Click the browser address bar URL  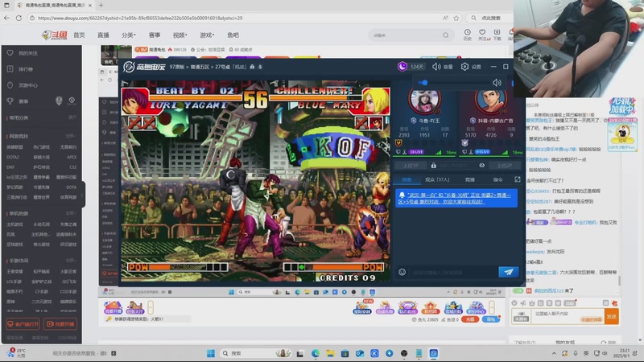tap(140, 18)
